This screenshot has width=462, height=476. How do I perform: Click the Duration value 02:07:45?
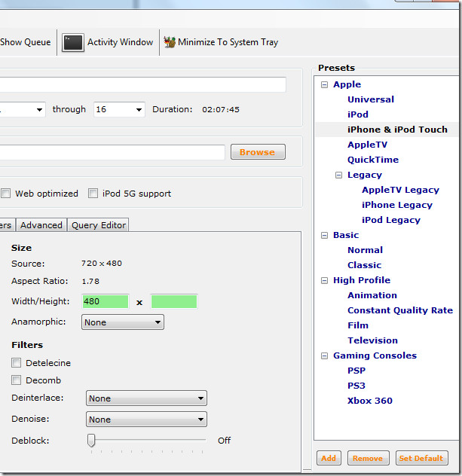tap(221, 110)
